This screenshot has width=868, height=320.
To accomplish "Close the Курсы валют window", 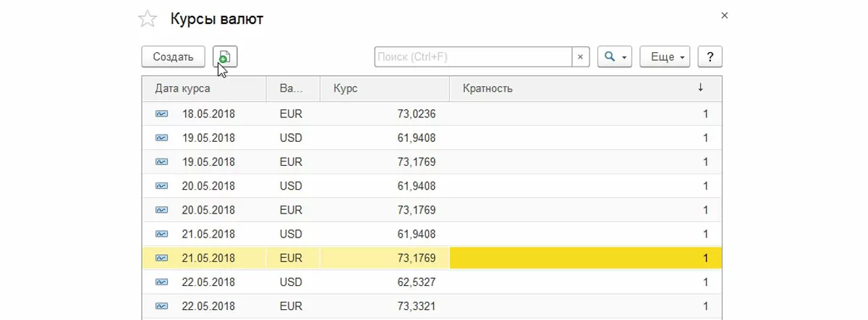I will tap(725, 15).
